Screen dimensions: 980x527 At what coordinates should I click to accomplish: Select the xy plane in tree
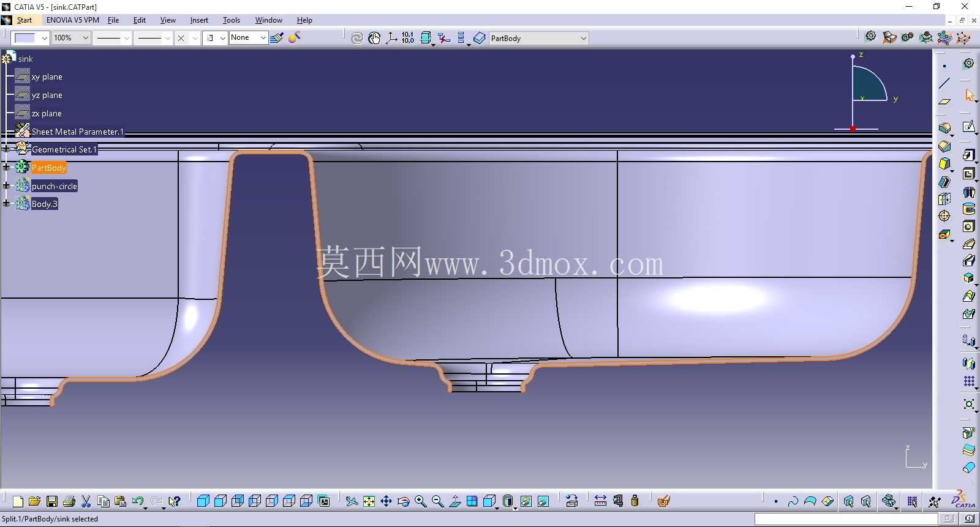click(x=47, y=77)
